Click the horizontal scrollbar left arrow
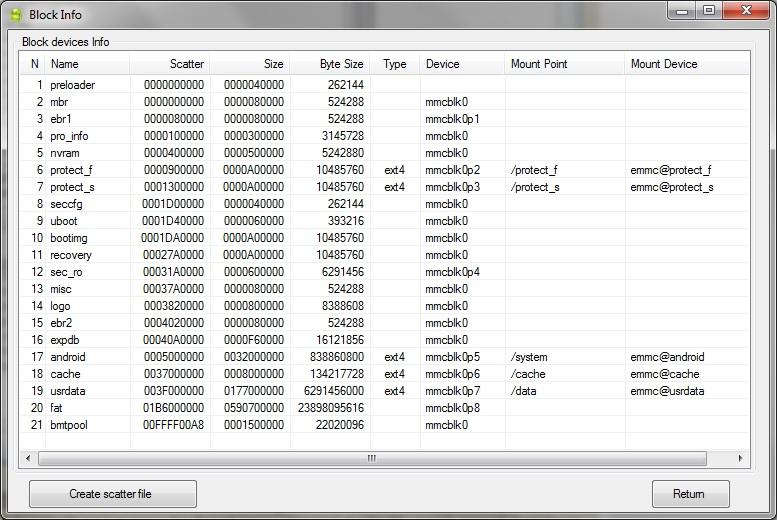The image size is (777, 520). click(x=28, y=459)
